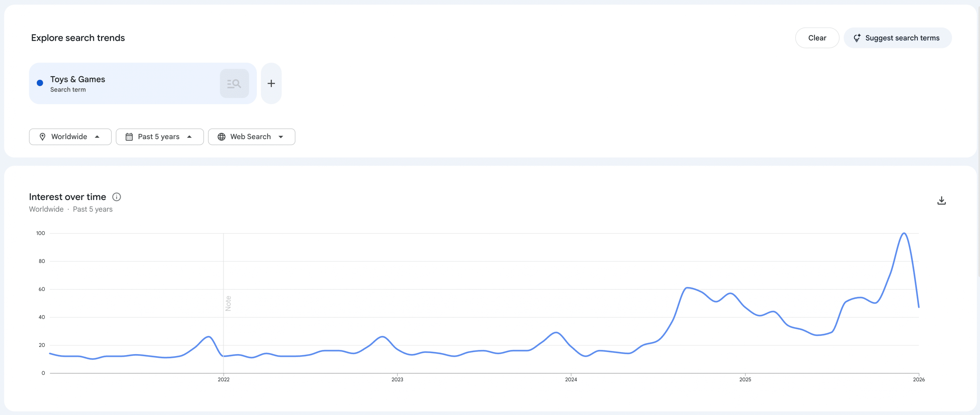Image resolution: width=980 pixels, height=415 pixels.
Task: Click the location pin icon
Action: coord(43,136)
